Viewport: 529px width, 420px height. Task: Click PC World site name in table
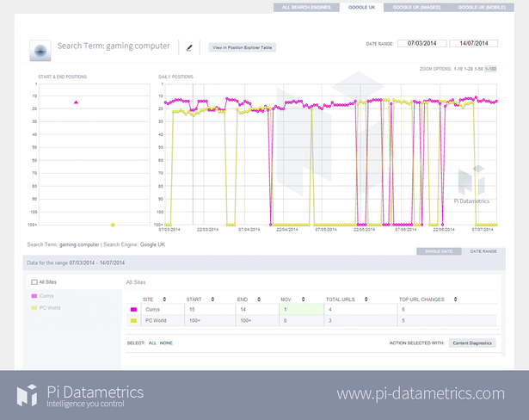point(156,320)
